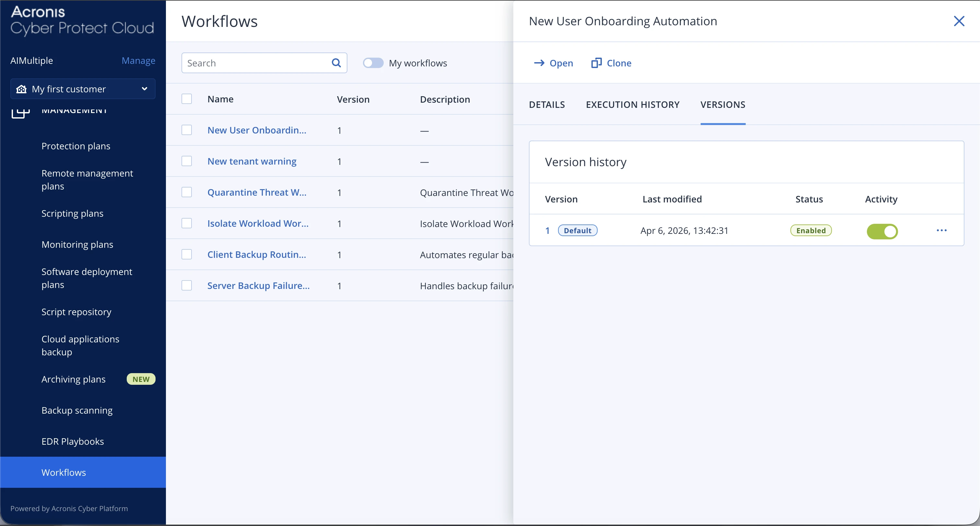Select the Versions tab
Screen dimensions: 980x526
pyautogui.click(x=722, y=105)
